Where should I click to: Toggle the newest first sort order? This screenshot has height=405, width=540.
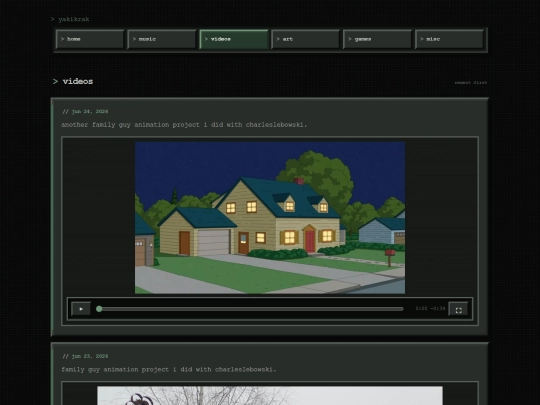click(x=471, y=83)
